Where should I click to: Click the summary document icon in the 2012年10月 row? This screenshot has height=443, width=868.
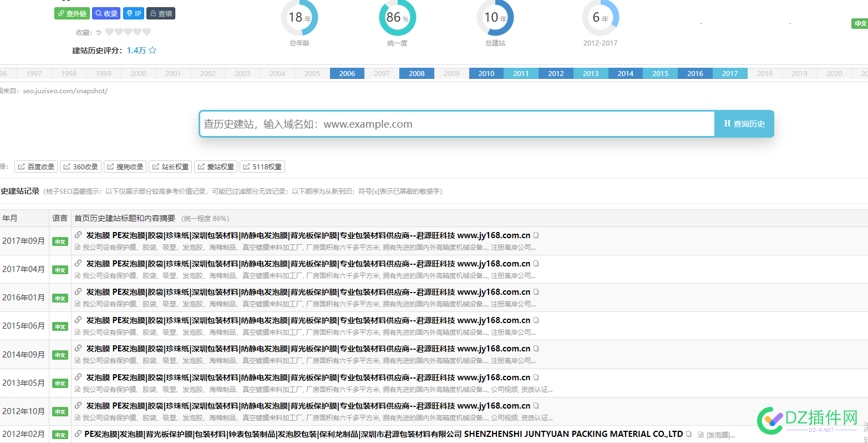pyautogui.click(x=78, y=418)
